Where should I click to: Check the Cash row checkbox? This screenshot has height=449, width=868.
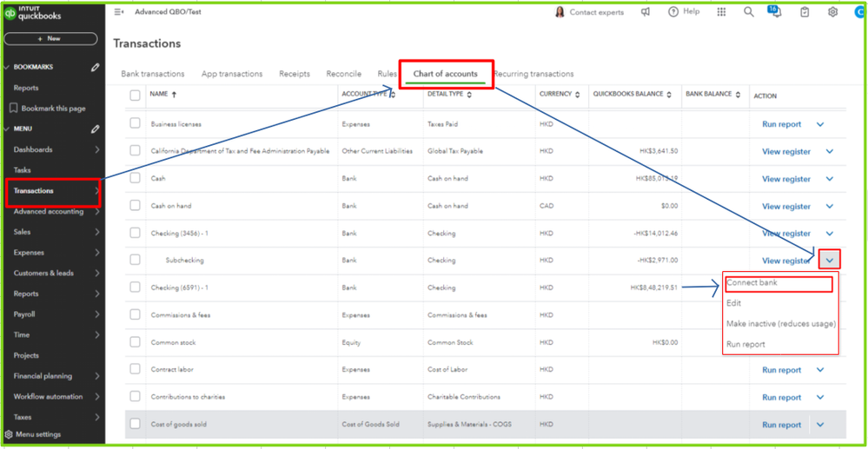135,178
